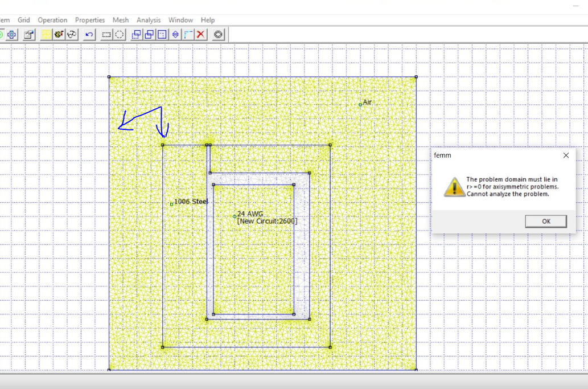Click the warning triangle icon in dialog
The width and height of the screenshot is (588, 389).
(x=454, y=187)
